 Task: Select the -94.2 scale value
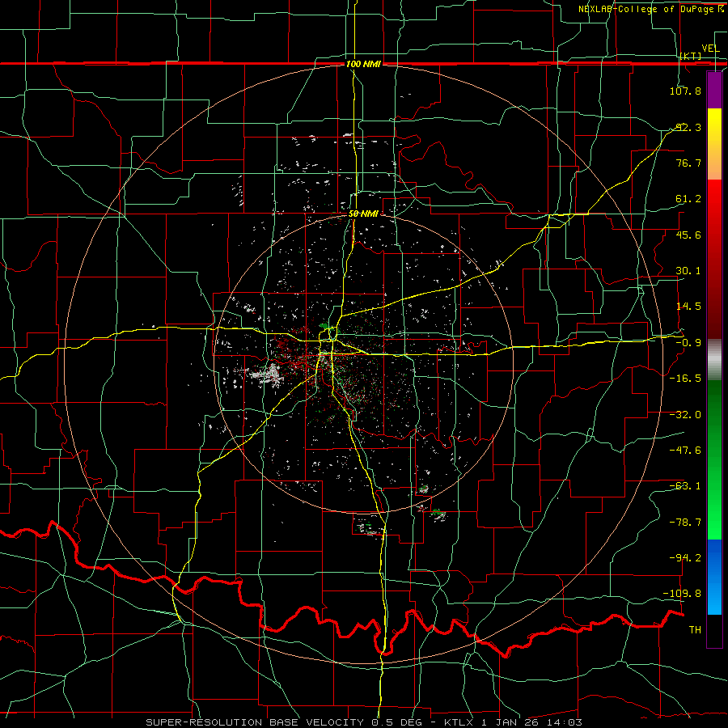tap(685, 557)
